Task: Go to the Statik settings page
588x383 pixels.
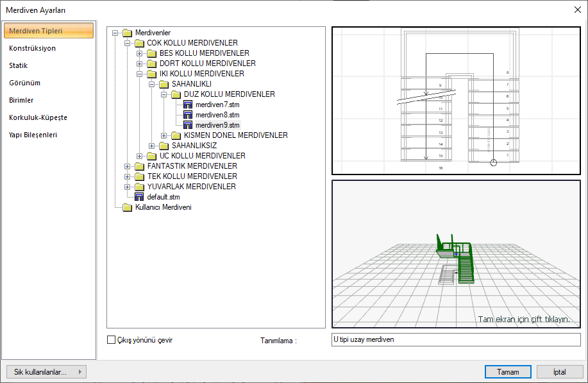Action: [19, 65]
